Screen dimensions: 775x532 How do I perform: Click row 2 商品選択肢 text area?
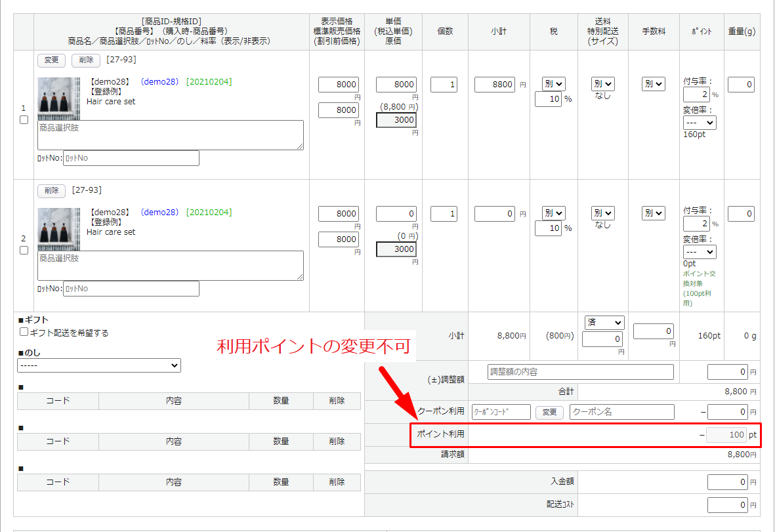point(170,266)
